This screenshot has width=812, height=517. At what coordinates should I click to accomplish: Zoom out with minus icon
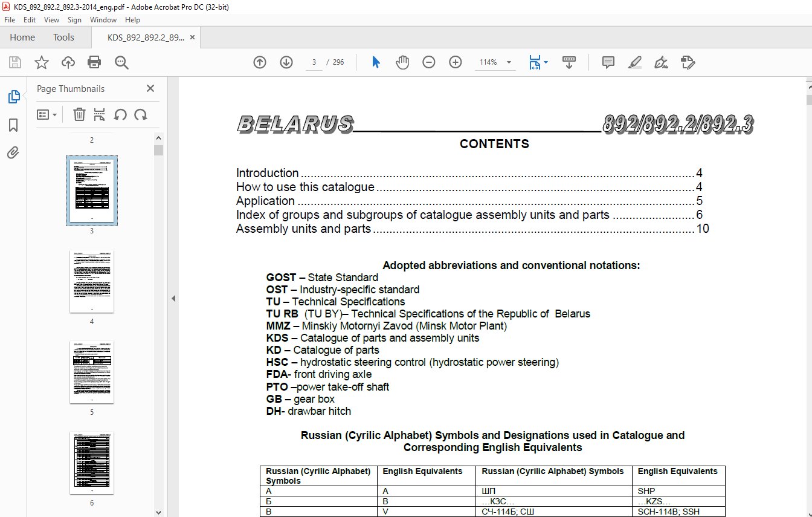[429, 62]
